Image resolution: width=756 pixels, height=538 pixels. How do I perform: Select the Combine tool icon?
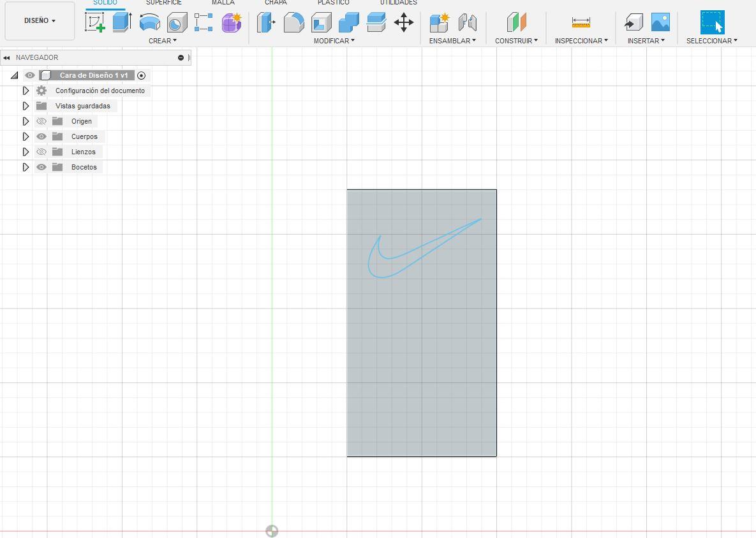coord(348,22)
